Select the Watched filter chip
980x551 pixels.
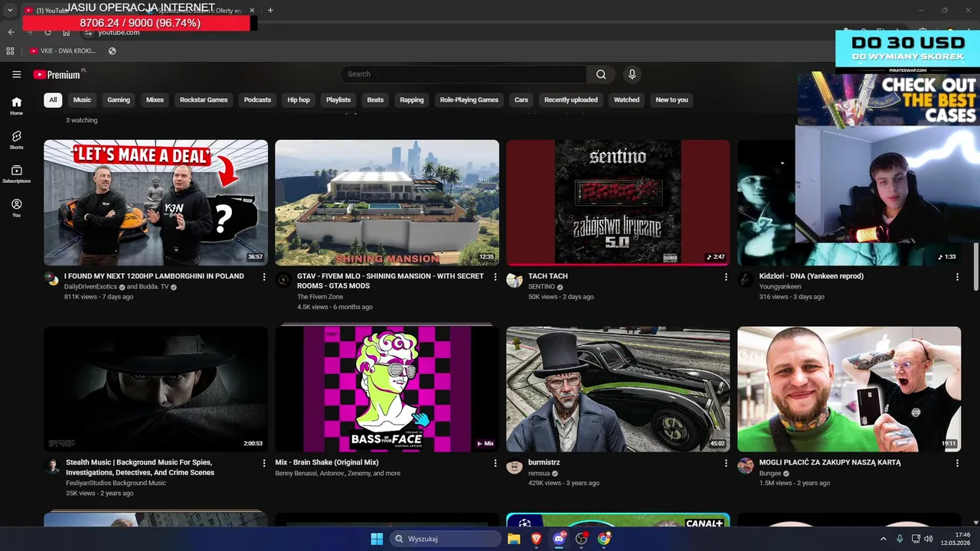pyautogui.click(x=626, y=99)
